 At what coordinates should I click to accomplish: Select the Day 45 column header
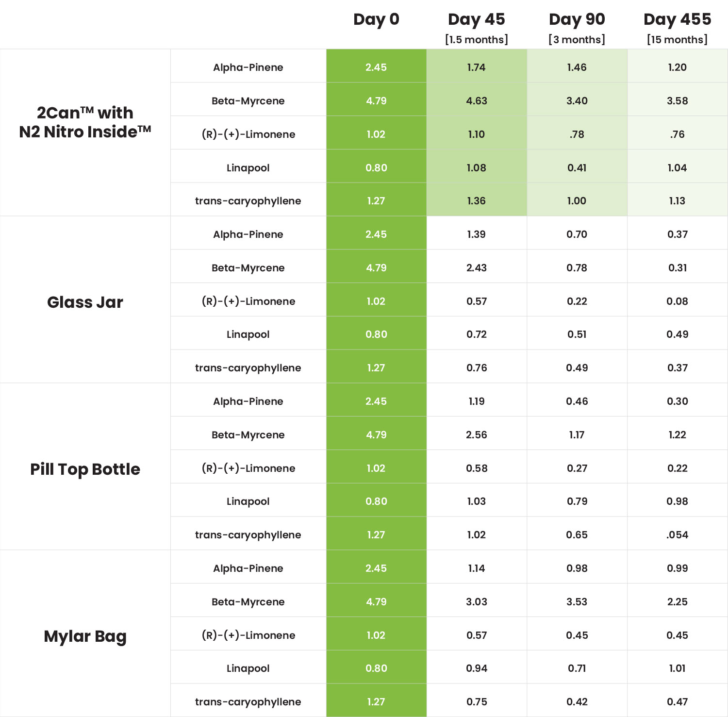477,28
